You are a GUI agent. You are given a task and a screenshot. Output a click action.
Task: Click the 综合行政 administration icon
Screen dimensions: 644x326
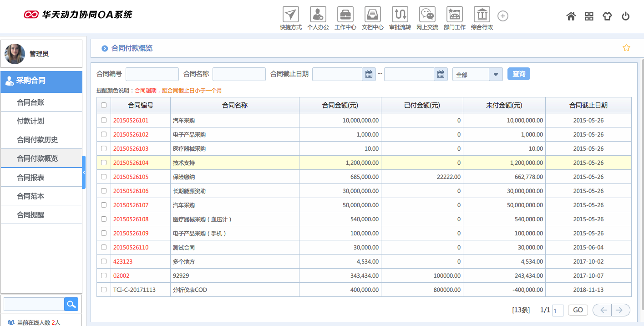[482, 15]
